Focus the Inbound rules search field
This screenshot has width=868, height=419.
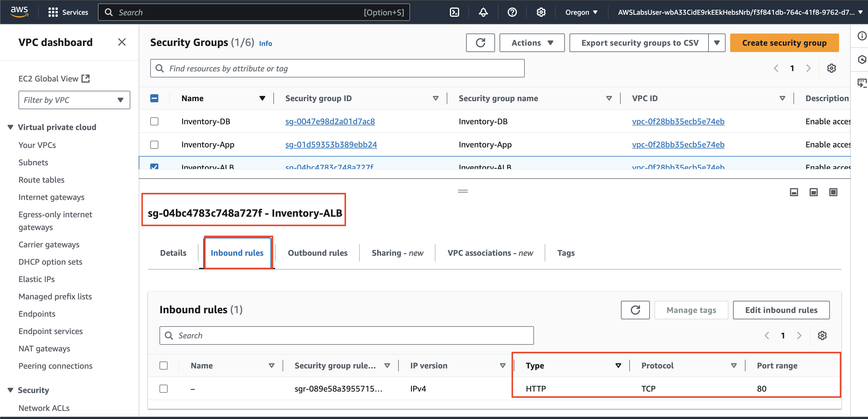pos(346,335)
